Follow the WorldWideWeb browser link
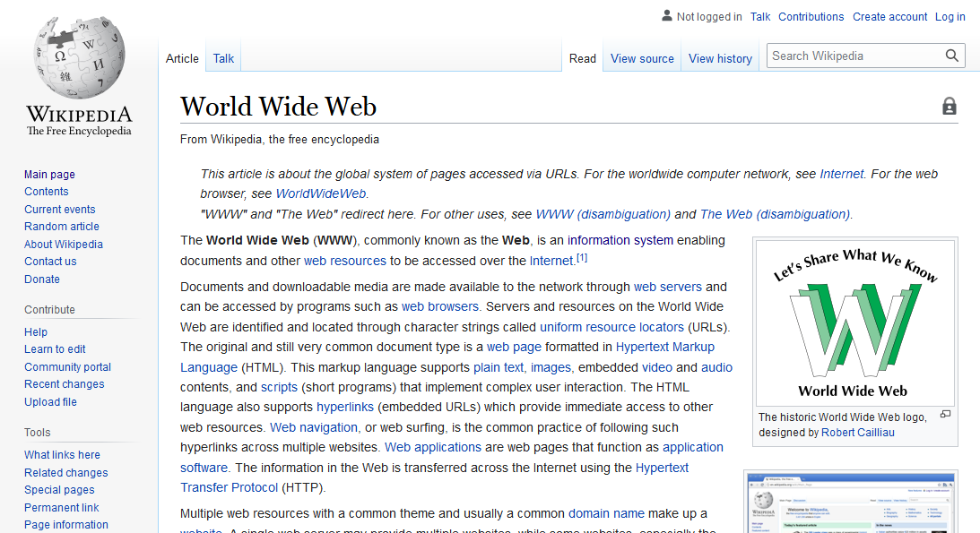The width and height of the screenshot is (980, 533). 321,194
